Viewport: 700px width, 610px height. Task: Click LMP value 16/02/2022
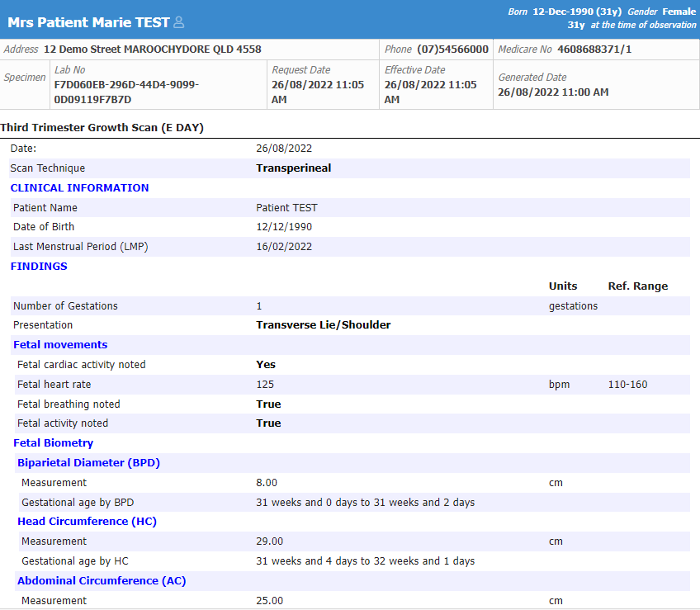click(x=284, y=247)
